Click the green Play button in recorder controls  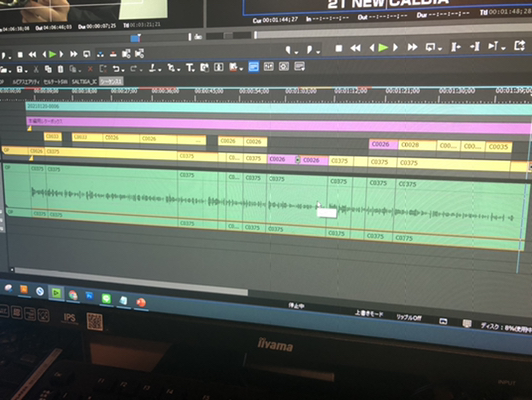383,48
